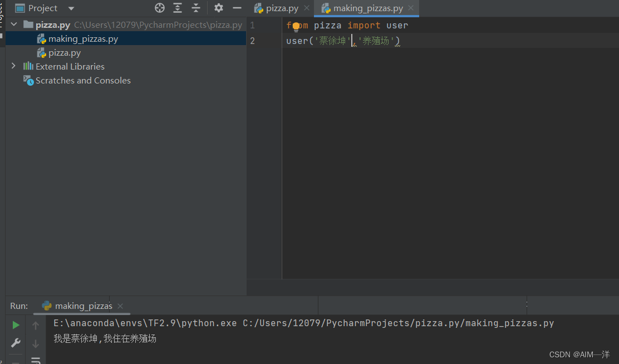Select External Libraries in project tree

(x=70, y=66)
